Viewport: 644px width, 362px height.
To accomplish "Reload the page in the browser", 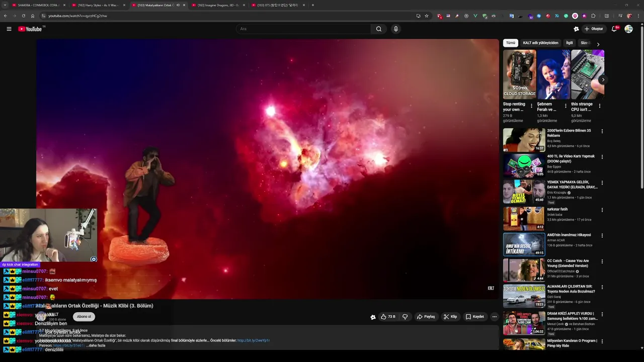I will (x=23, y=16).
